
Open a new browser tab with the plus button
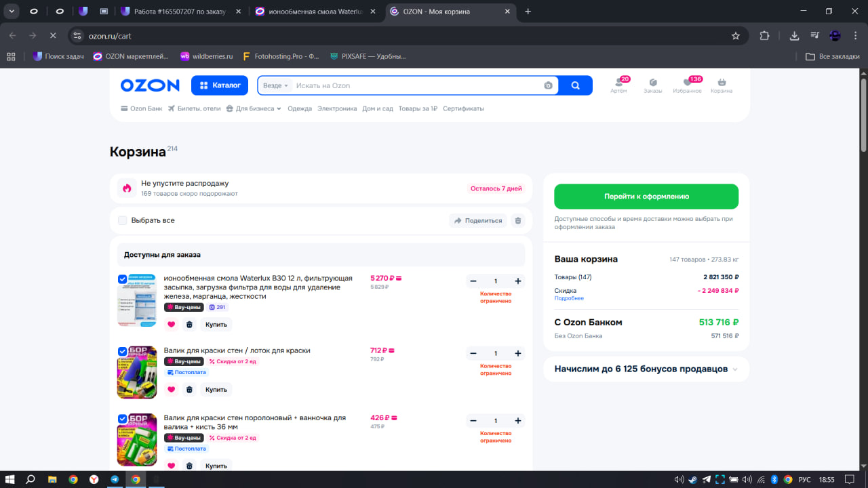(528, 12)
